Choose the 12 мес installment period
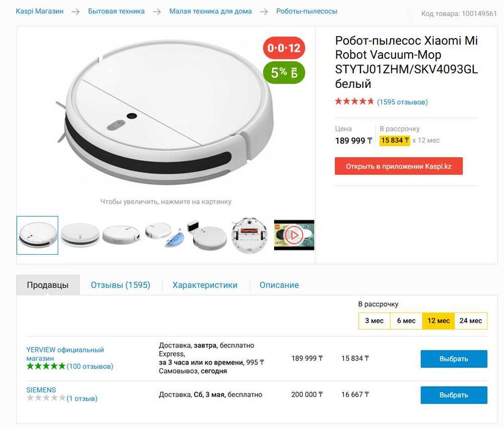 click(x=438, y=321)
